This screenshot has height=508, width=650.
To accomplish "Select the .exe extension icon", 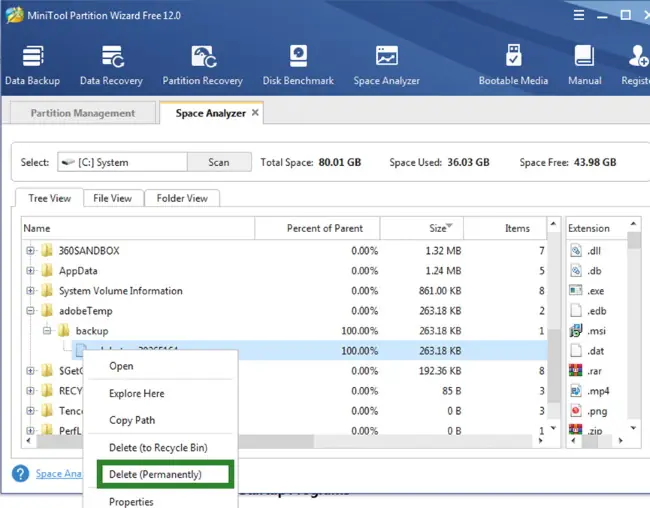I will [576, 290].
